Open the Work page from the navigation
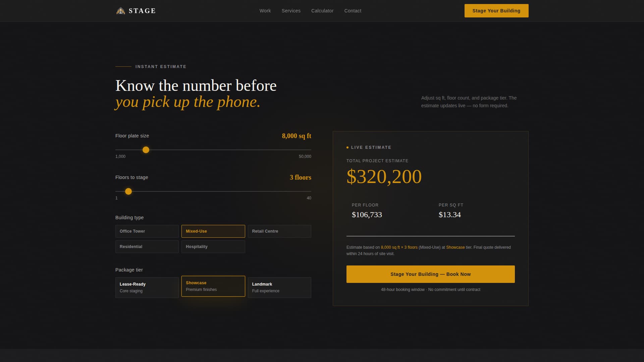 pos(265,11)
